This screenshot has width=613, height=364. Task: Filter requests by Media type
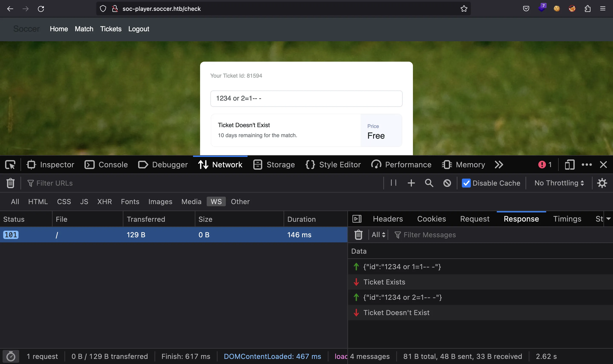191,202
